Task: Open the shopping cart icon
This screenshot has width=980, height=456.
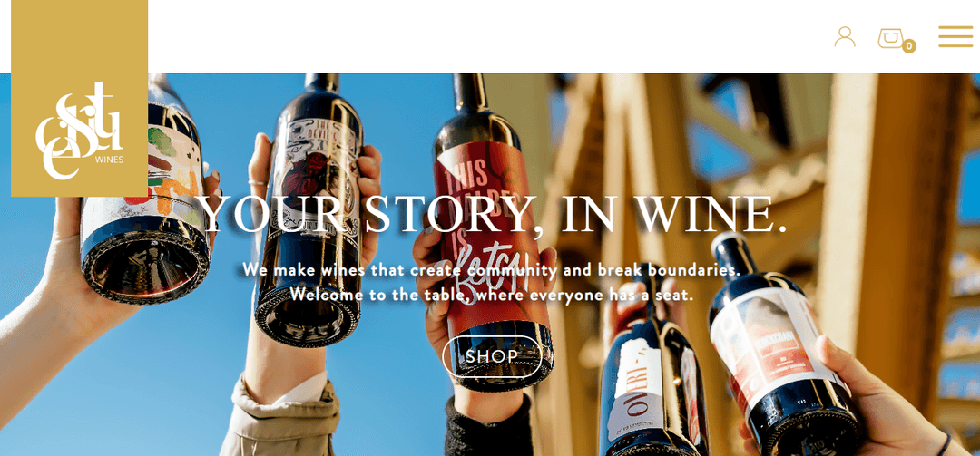Action: (891, 39)
